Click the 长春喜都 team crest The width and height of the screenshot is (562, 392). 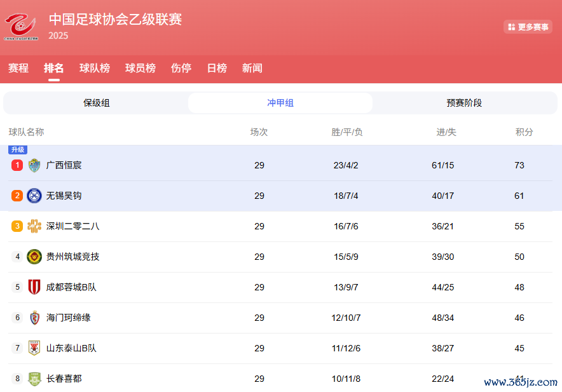tap(34, 379)
